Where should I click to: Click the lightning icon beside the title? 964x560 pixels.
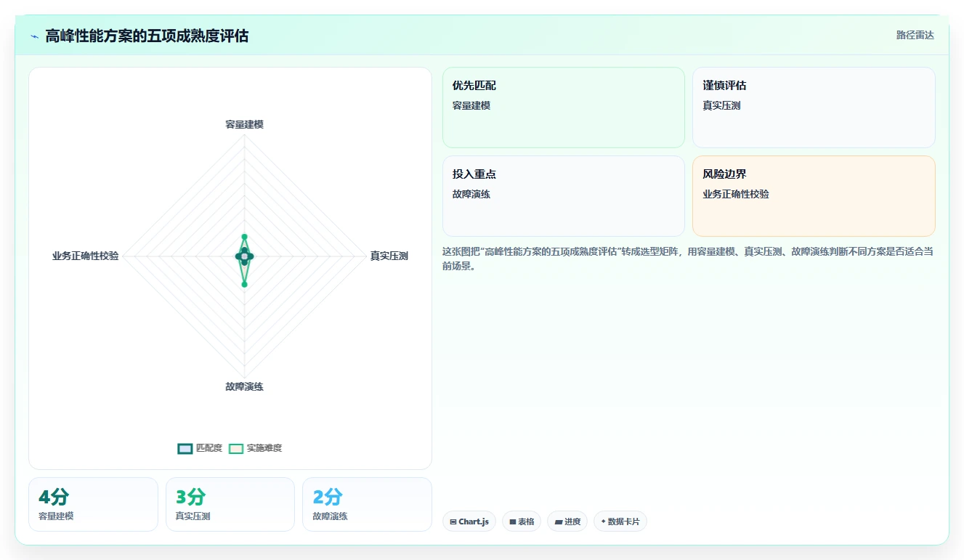tap(35, 36)
